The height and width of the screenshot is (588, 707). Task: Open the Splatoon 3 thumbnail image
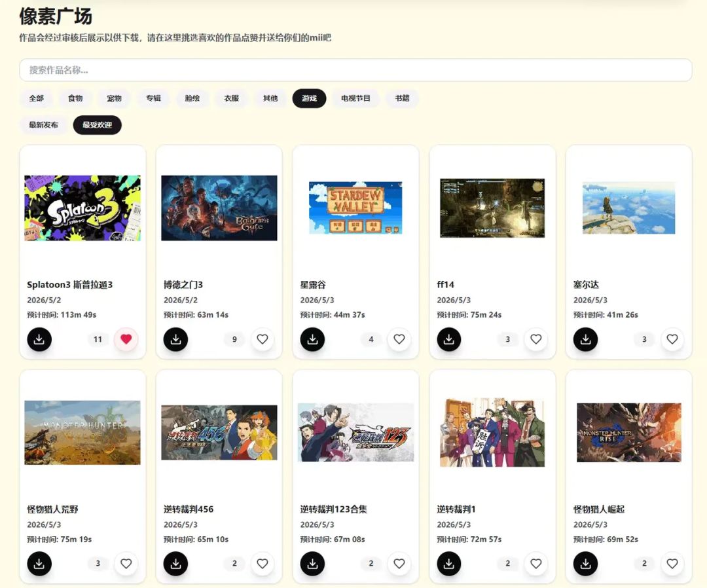click(x=82, y=208)
